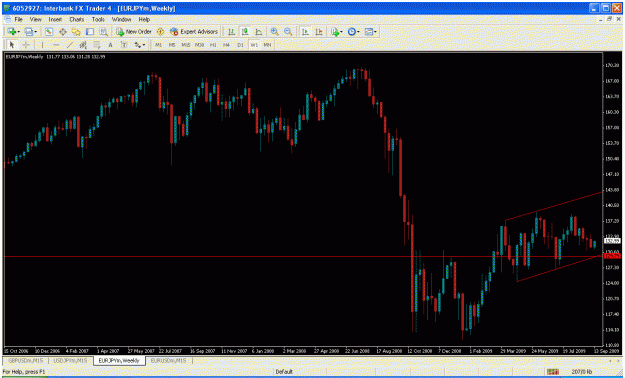The image size is (625, 378).
Task: Click the connection status bars indicator
Action: coord(552,372)
